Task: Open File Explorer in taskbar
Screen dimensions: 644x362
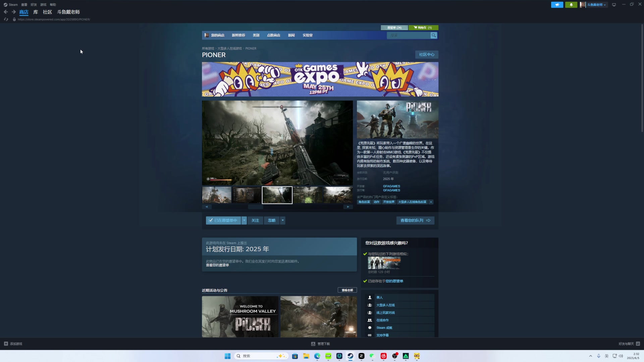Action: point(306,356)
